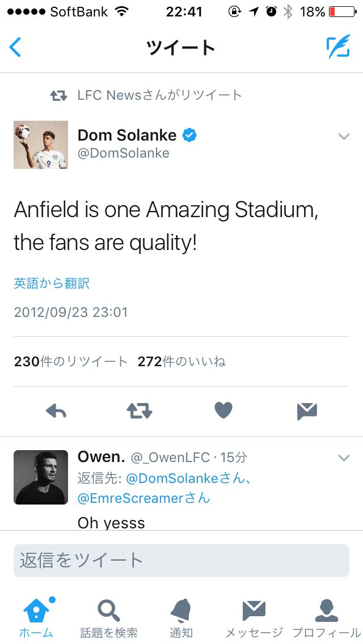Switch to the ホーム tab
Screen dimensions: 363x644
pos(37,617)
